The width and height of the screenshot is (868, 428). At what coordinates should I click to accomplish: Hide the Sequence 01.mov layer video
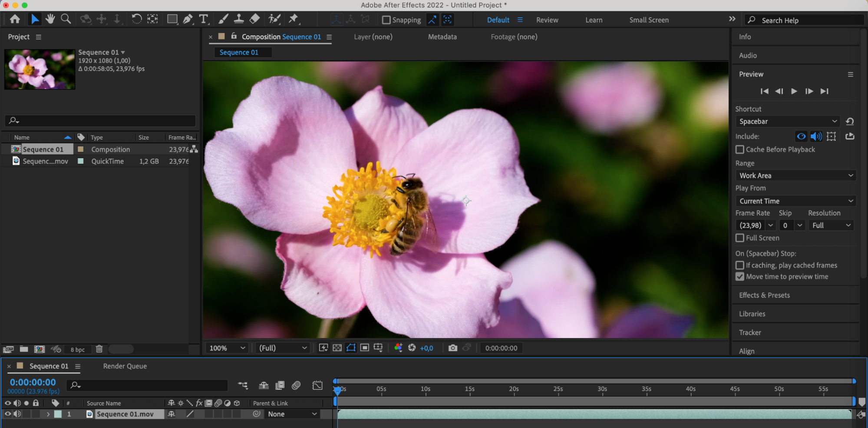coord(8,414)
